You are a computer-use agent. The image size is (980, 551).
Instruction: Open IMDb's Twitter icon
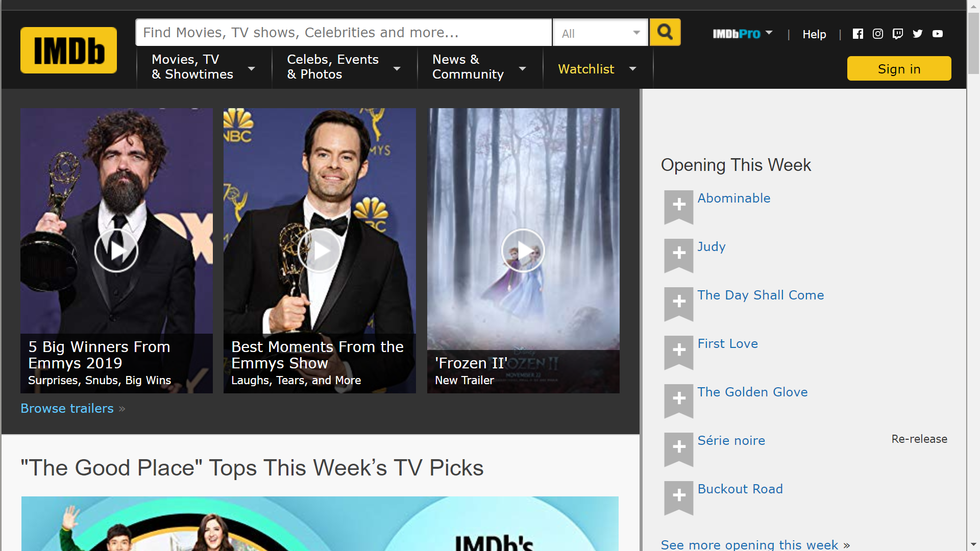(x=918, y=34)
